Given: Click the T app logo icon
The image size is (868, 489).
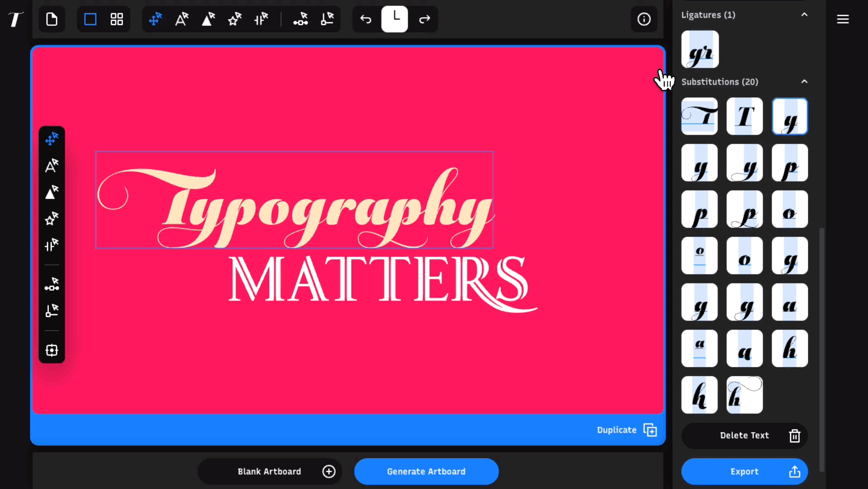Looking at the screenshot, I should tap(15, 19).
